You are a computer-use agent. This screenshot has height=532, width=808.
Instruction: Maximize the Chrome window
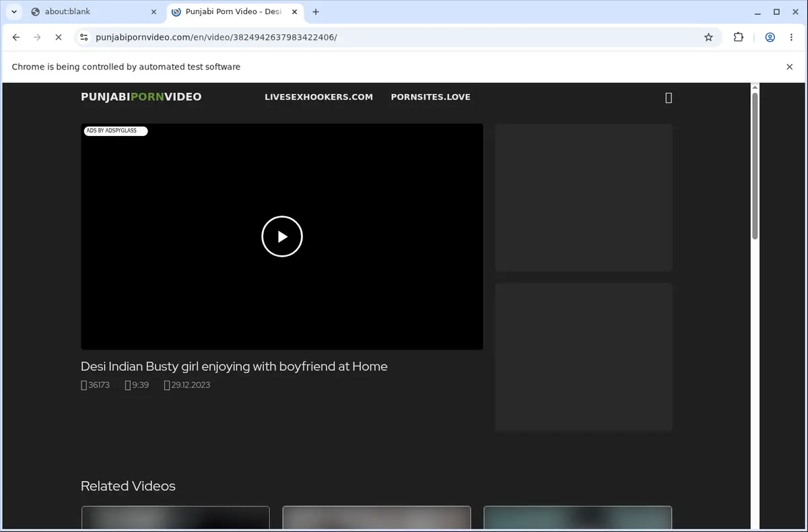(776, 11)
